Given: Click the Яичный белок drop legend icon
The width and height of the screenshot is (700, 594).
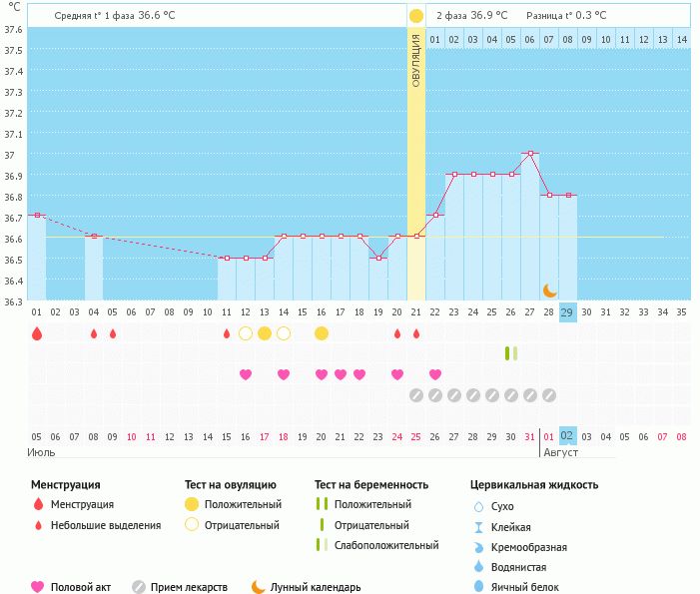Looking at the screenshot, I should point(478,587).
